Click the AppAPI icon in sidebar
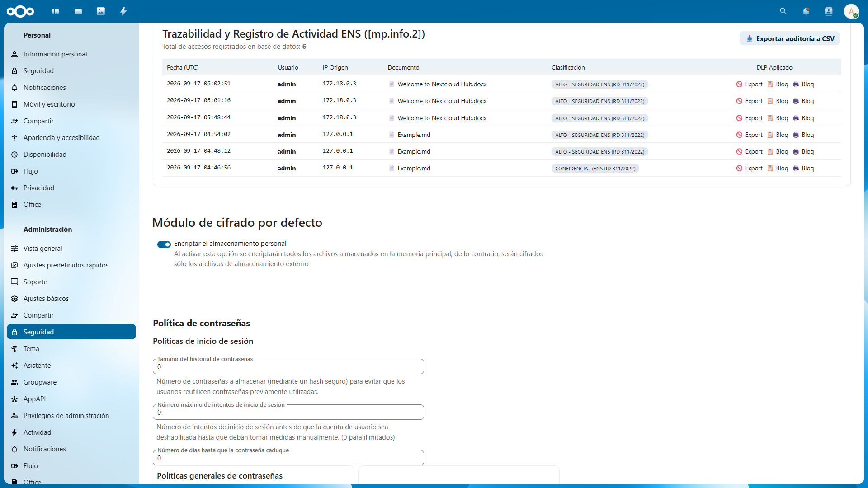Image resolution: width=868 pixels, height=488 pixels. [14, 399]
